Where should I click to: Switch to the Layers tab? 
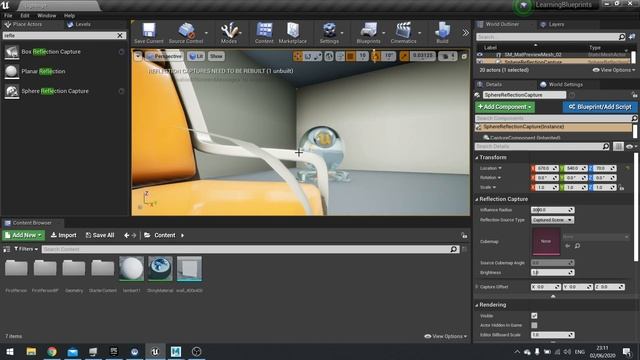[552, 24]
